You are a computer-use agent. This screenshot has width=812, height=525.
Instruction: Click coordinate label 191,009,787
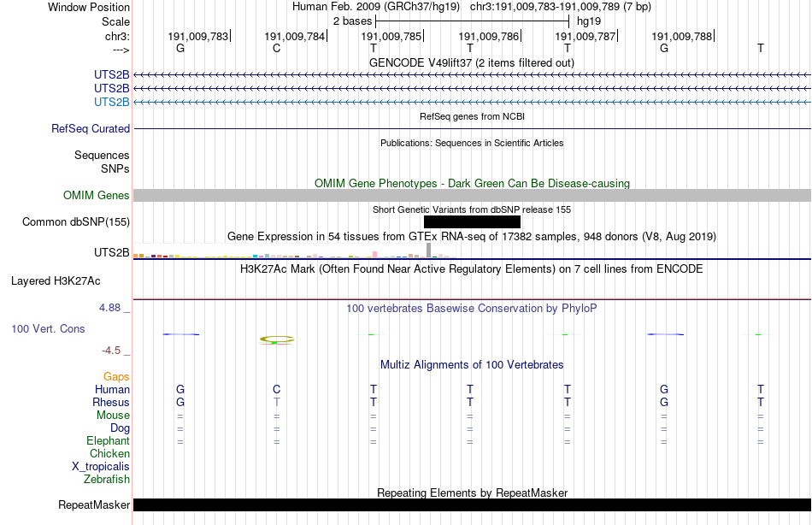(585, 36)
